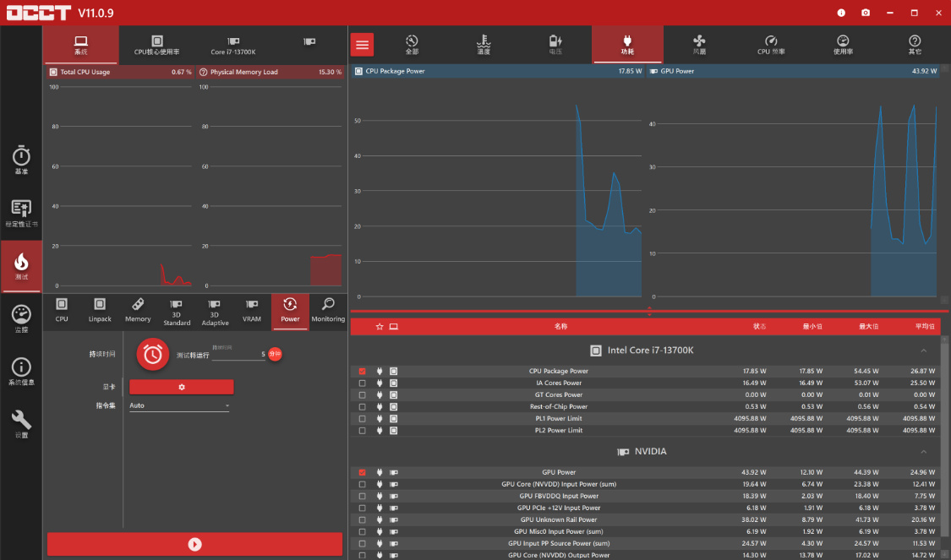Open the graphics card gear settings button
951x560 pixels.
click(x=182, y=387)
